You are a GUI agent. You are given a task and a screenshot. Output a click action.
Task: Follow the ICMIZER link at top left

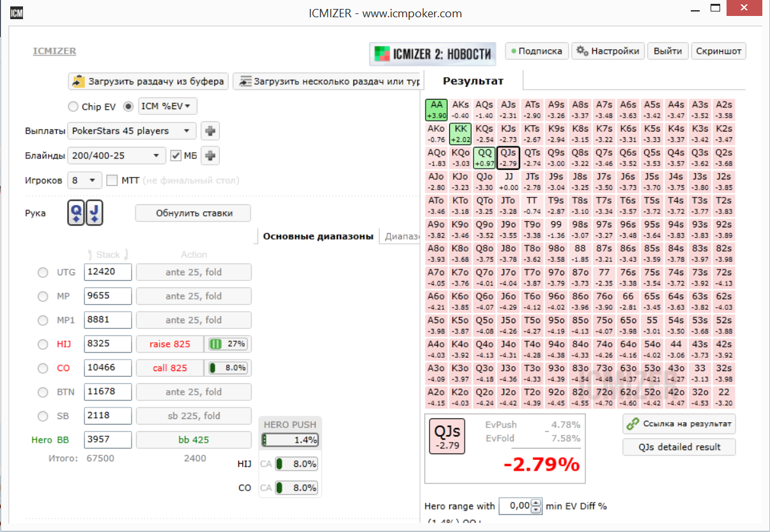click(x=54, y=51)
